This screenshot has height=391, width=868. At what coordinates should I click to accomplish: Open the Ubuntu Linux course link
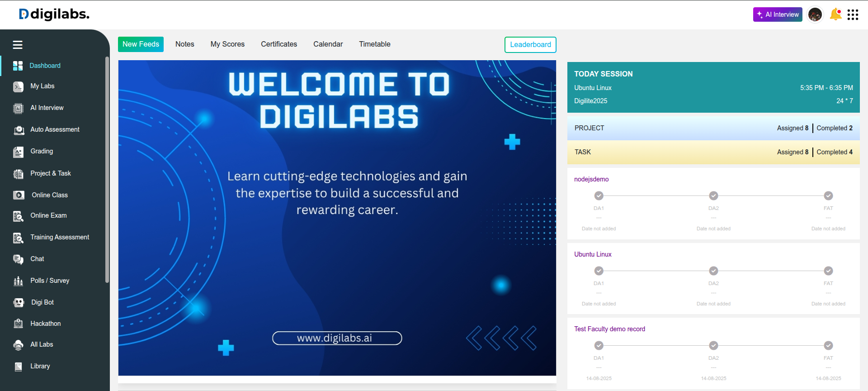pyautogui.click(x=593, y=254)
